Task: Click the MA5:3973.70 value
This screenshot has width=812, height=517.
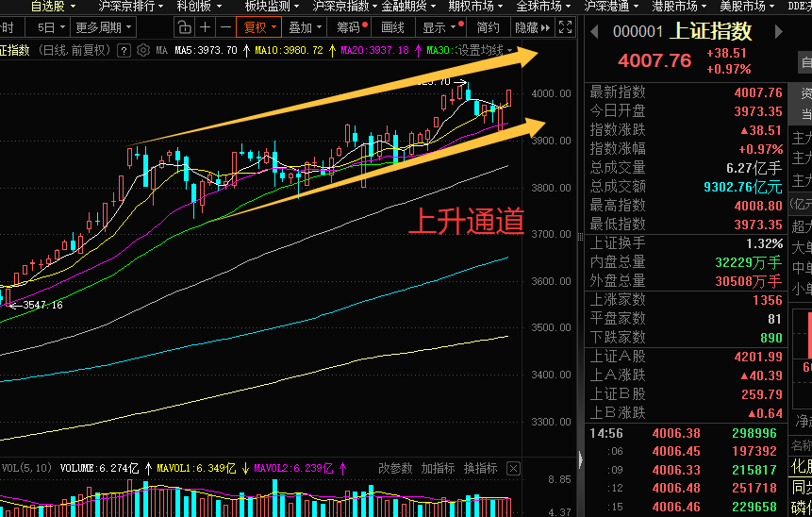Action: tap(206, 50)
